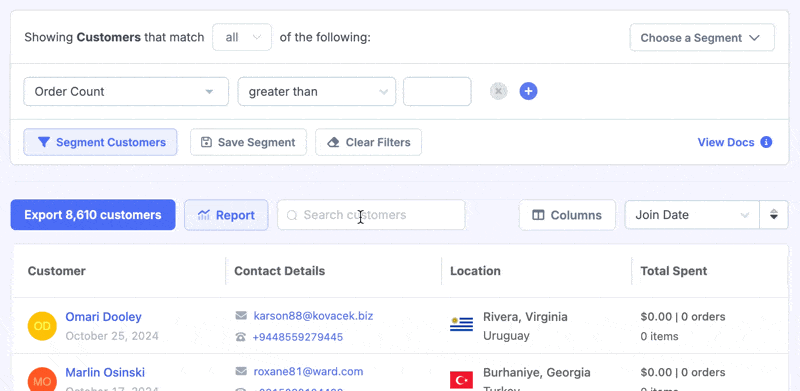
Task: Open the 'all' match dropdown
Action: [242, 37]
